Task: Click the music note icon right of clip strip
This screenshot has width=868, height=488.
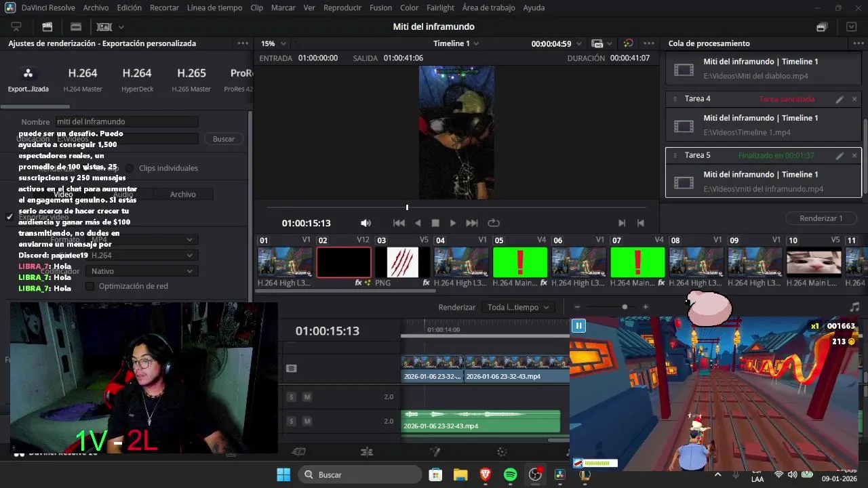Action: pyautogui.click(x=854, y=307)
